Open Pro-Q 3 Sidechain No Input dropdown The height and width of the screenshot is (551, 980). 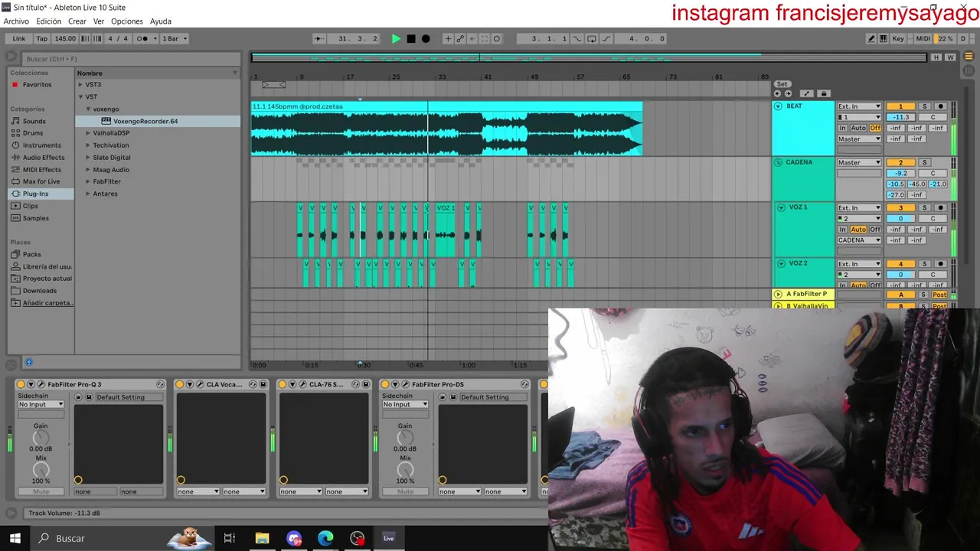[x=41, y=404]
